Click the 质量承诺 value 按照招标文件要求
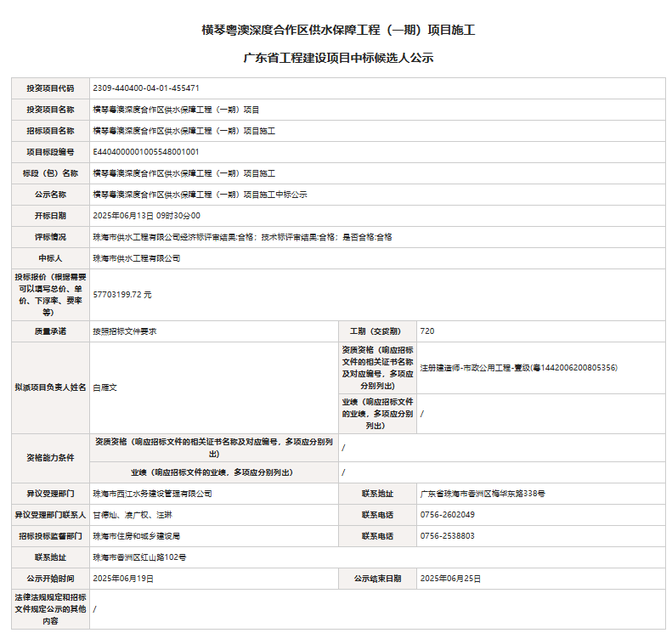This screenshot has width=672, height=633. pos(124,331)
